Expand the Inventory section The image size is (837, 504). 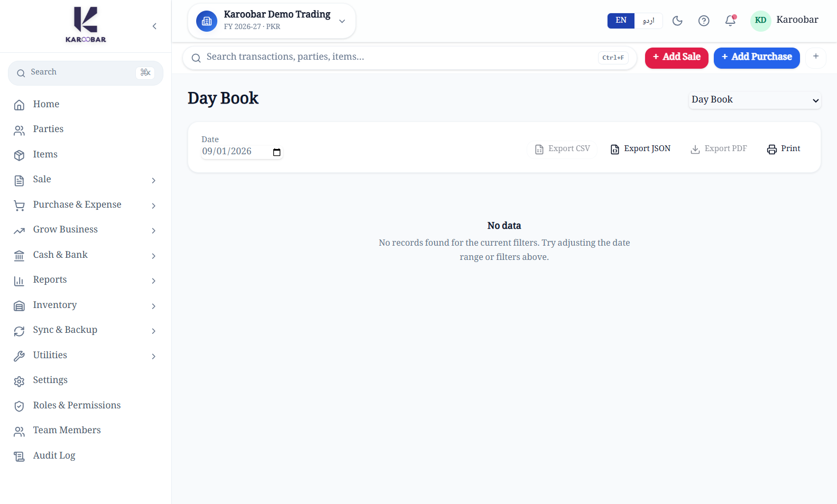[86, 305]
